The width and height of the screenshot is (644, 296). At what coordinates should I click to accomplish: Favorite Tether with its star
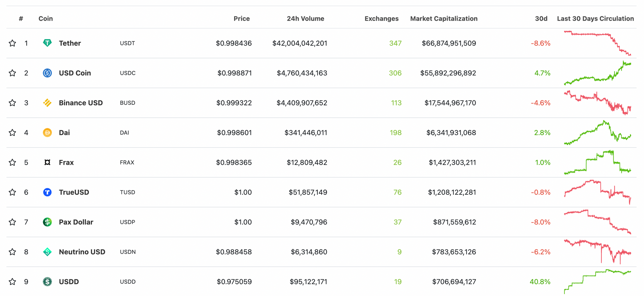coord(12,43)
